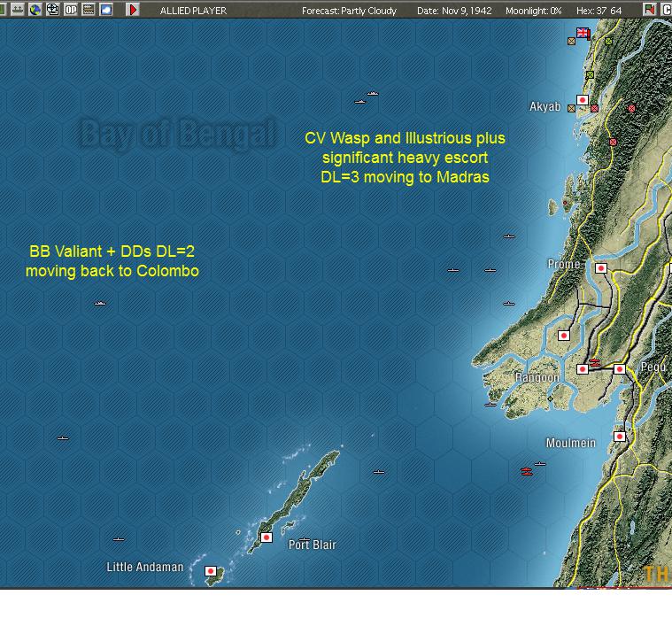Viewport: 672px width, 634px height.
Task: Select ship off the delta southwest of Rangoon
Action: coord(490,405)
